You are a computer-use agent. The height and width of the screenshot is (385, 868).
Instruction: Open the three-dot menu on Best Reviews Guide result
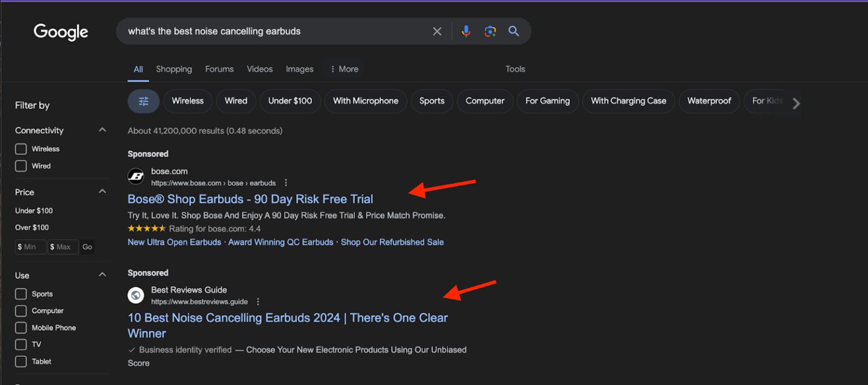258,301
